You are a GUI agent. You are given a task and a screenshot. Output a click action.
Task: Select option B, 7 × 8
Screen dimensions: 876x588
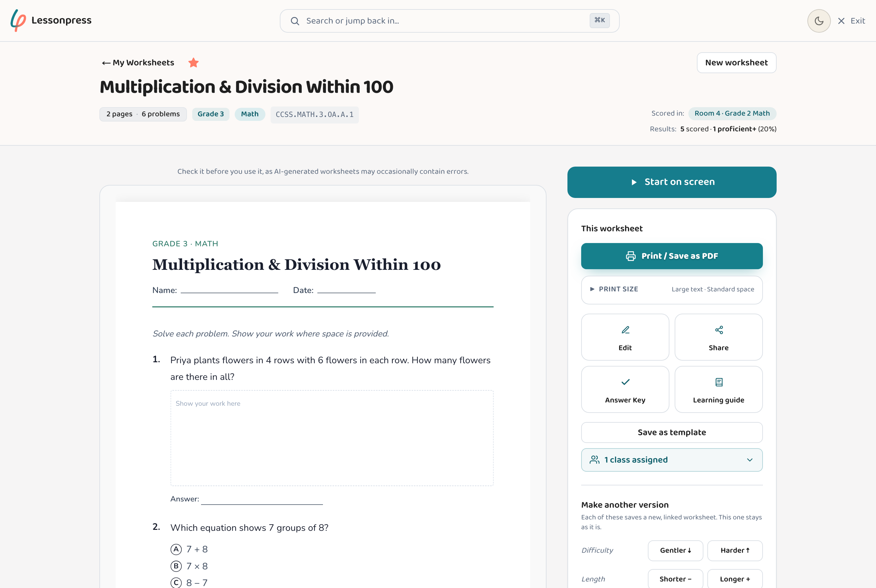189,566
